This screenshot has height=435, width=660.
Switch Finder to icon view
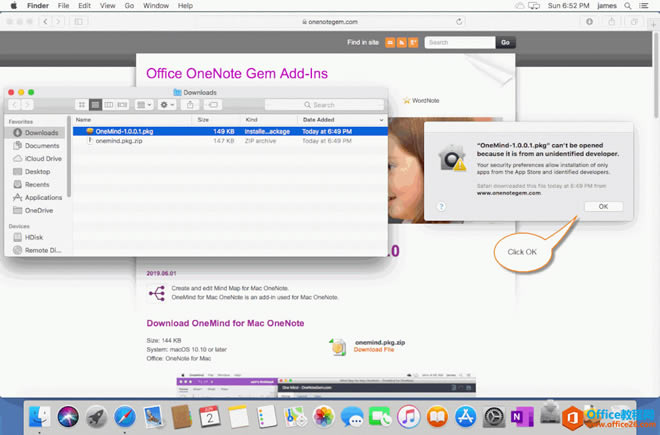pos(82,104)
